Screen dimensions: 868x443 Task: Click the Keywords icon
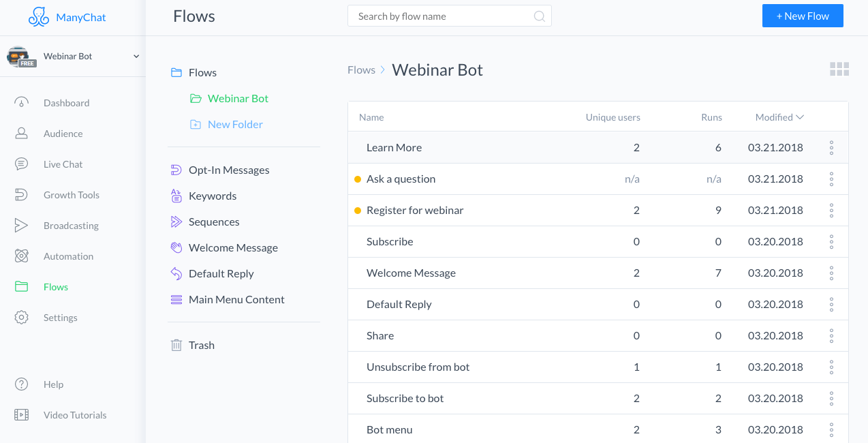(177, 196)
